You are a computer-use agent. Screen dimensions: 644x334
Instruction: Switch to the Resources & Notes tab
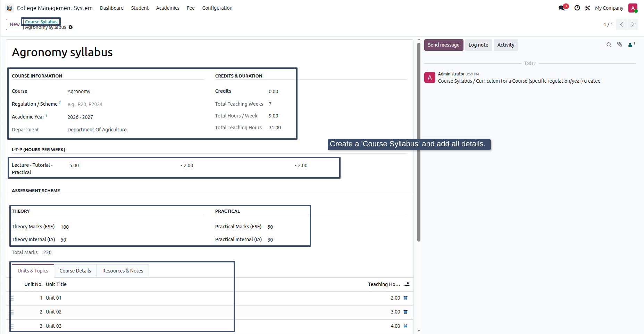[123, 271]
